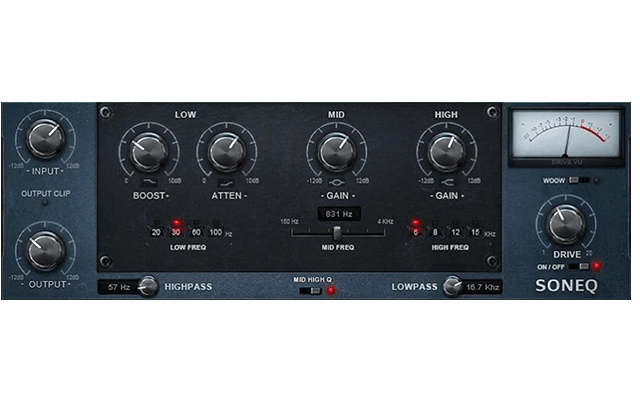This screenshot has height=400, width=640.
Task: Toggle the MID HIGH Q switch
Action: point(311,291)
